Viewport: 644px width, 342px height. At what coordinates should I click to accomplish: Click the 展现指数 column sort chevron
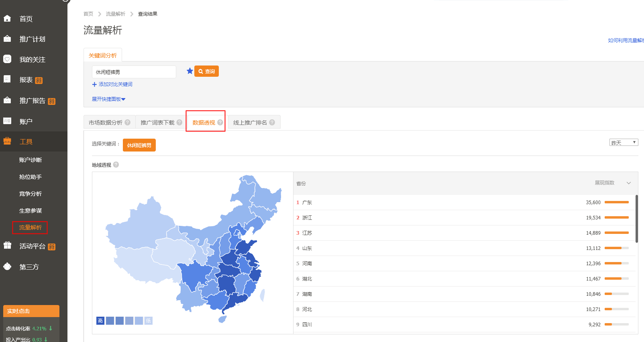tap(629, 183)
